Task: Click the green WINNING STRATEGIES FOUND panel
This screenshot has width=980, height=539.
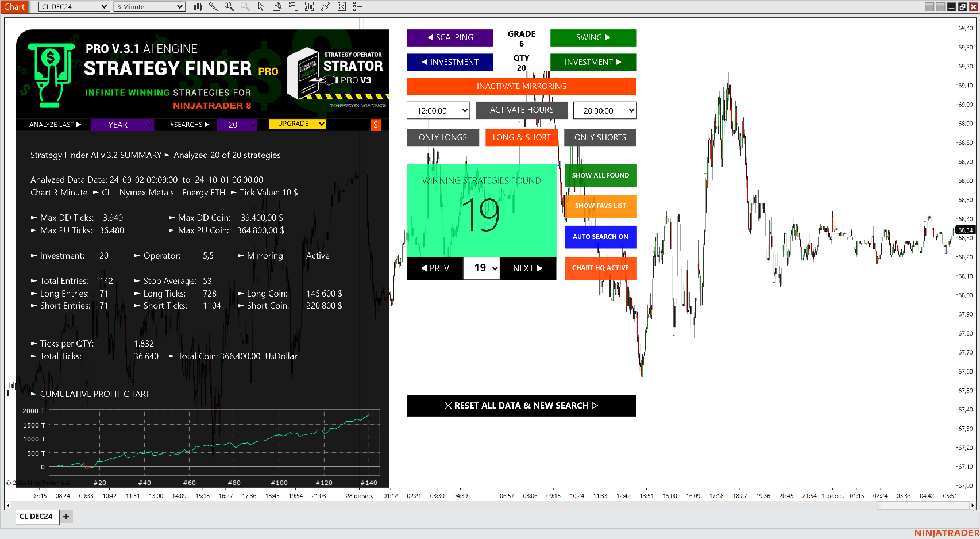Action: [x=481, y=210]
